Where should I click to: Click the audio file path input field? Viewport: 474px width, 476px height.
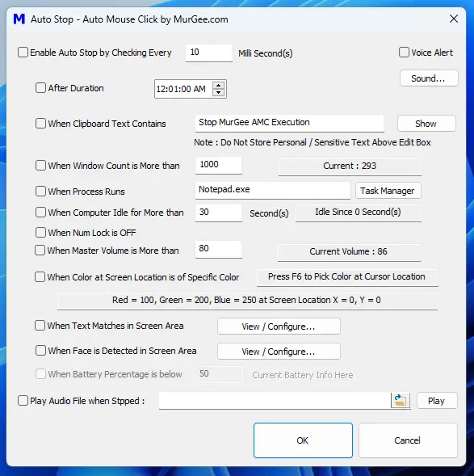pos(275,401)
